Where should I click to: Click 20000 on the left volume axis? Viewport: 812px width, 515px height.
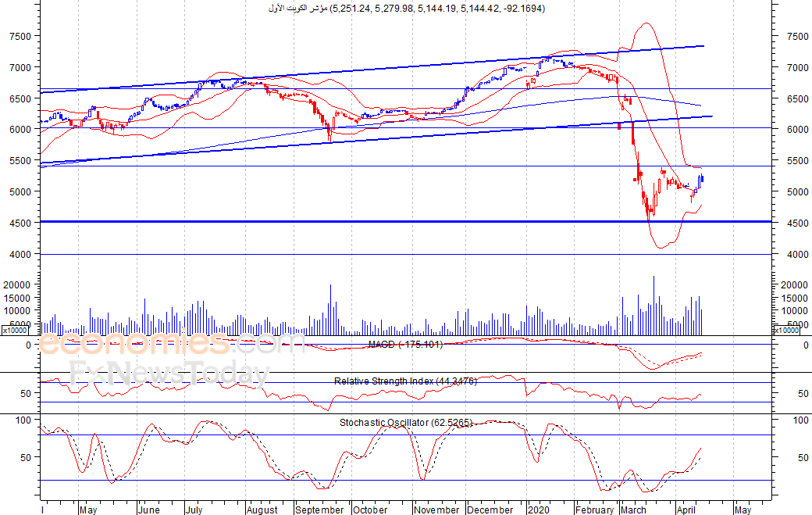click(17, 285)
